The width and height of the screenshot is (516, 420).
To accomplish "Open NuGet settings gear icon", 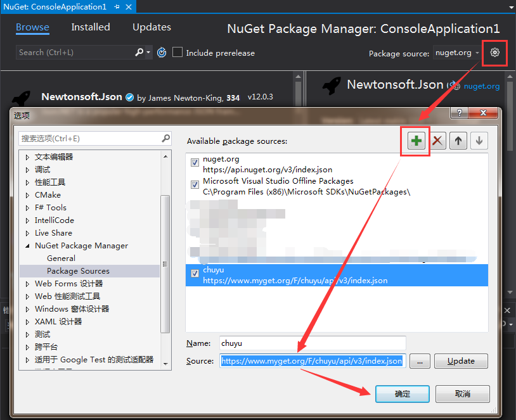I will (494, 53).
